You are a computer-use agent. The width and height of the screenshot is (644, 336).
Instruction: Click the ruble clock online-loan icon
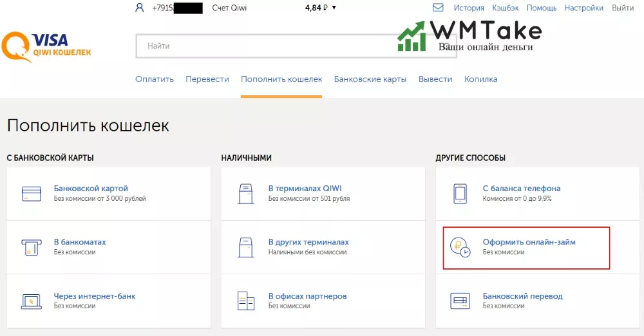coord(460,248)
